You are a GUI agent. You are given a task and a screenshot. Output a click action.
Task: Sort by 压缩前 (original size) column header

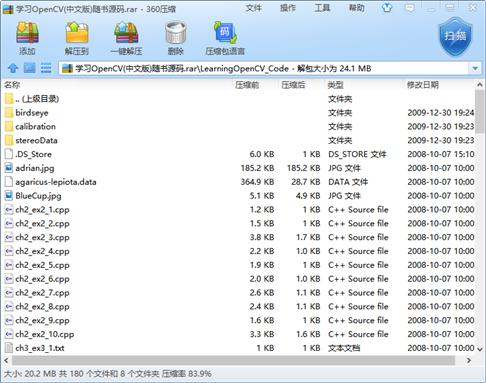[247, 85]
